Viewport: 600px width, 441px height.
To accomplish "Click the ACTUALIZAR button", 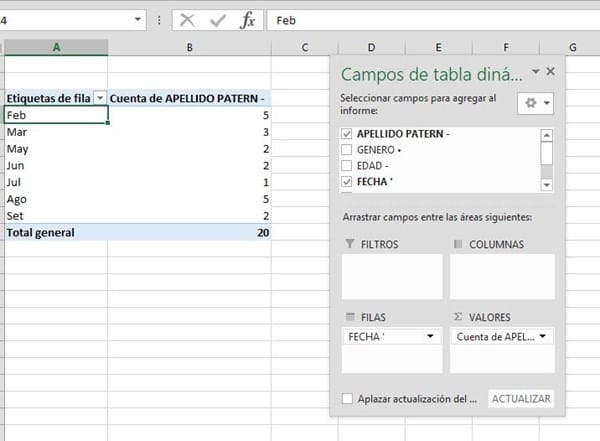I will click(521, 399).
